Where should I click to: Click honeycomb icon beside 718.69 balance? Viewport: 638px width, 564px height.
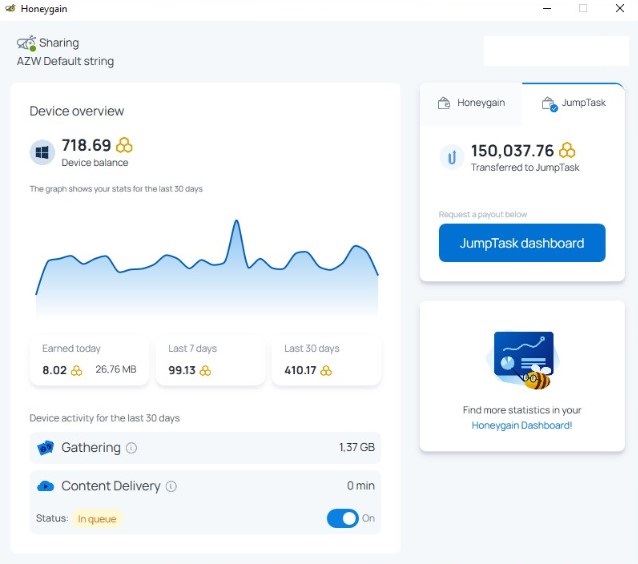pos(124,145)
